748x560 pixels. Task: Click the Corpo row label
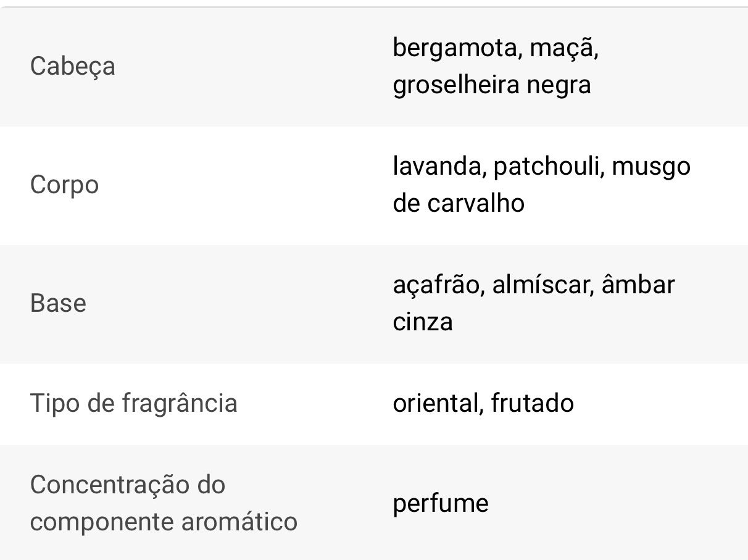[x=64, y=185]
